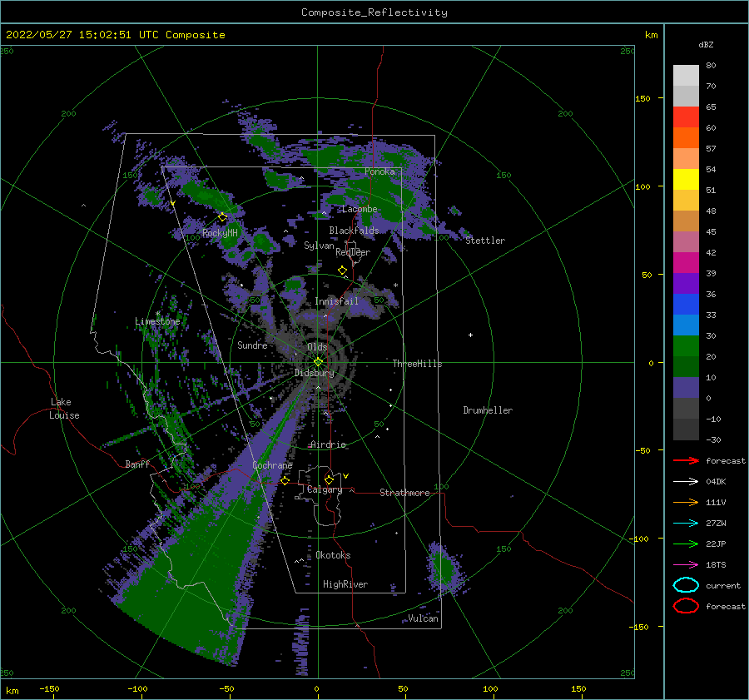Click the green 22JP arrow icon

[x=686, y=544]
